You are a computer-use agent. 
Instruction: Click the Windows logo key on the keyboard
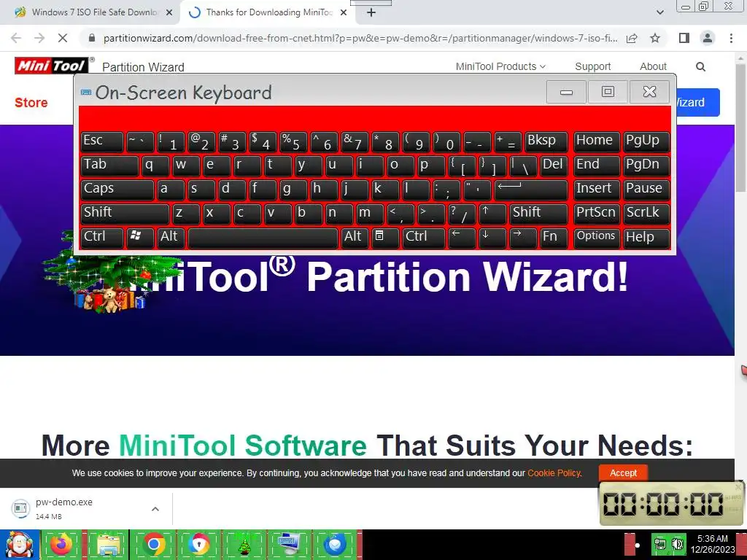[139, 238]
